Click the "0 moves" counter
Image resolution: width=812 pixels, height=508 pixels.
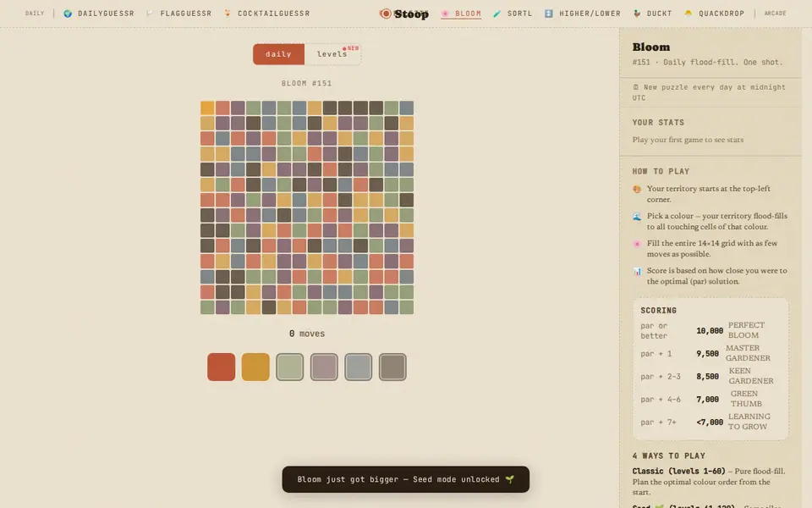pos(307,334)
